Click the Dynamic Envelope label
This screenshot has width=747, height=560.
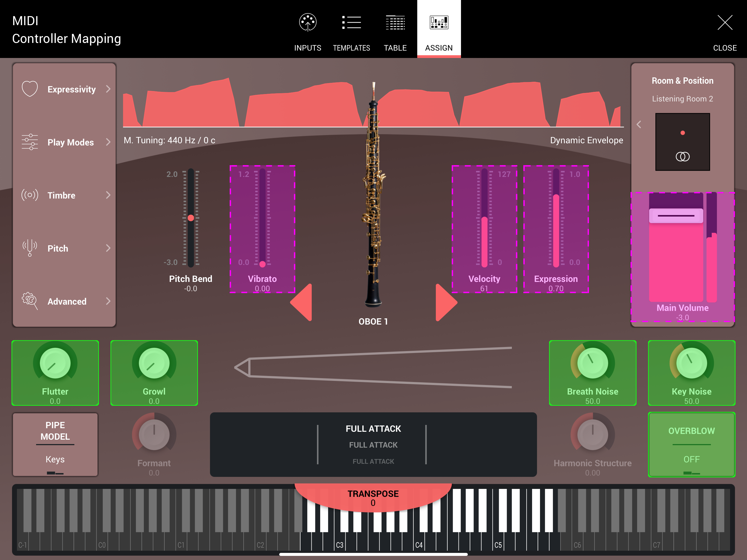pyautogui.click(x=586, y=140)
